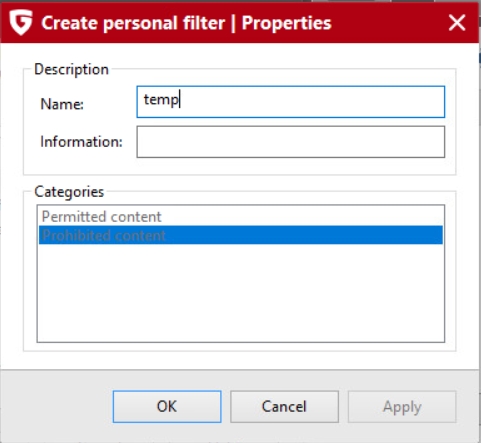481x443 pixels.
Task: Click blank space inside Categories list box
Action: click(x=241, y=293)
